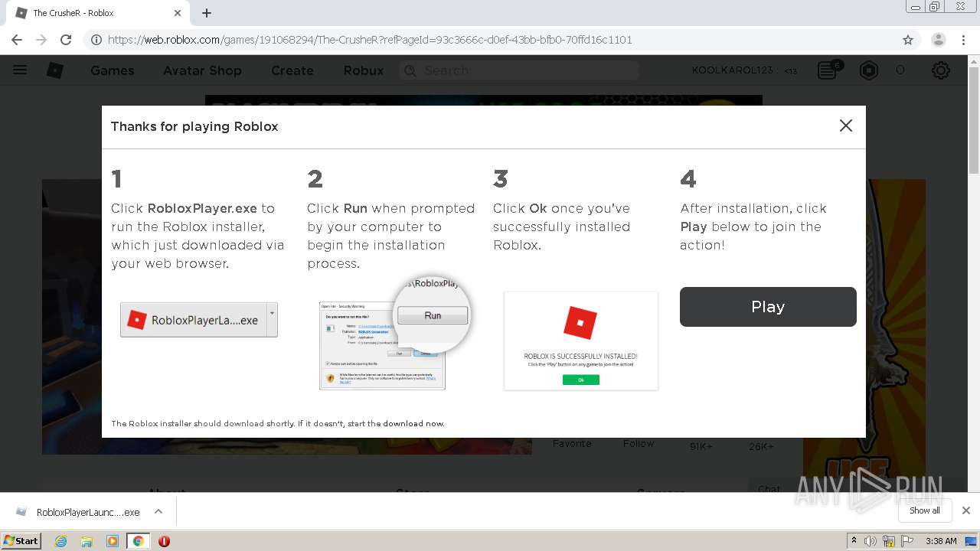Open the network tray icon
The height and width of the screenshot is (551, 980).
(x=889, y=541)
